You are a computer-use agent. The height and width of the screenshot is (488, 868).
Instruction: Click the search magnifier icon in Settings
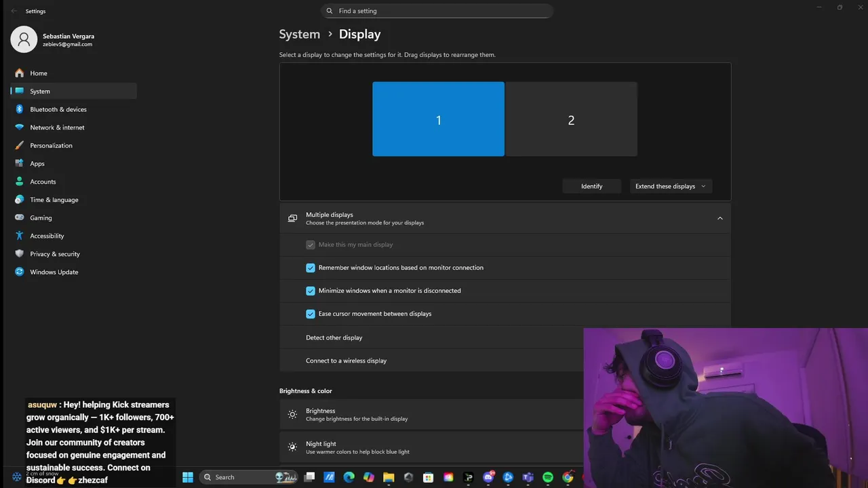pyautogui.click(x=330, y=11)
